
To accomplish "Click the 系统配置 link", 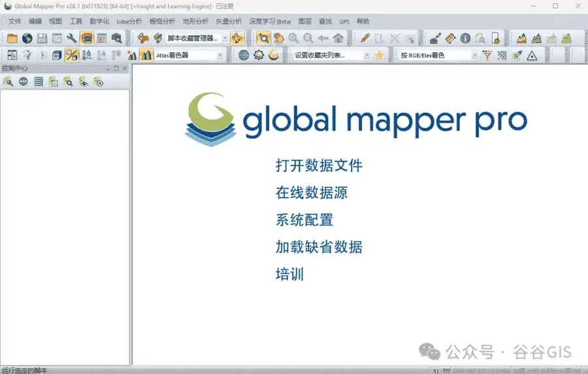I will click(304, 220).
